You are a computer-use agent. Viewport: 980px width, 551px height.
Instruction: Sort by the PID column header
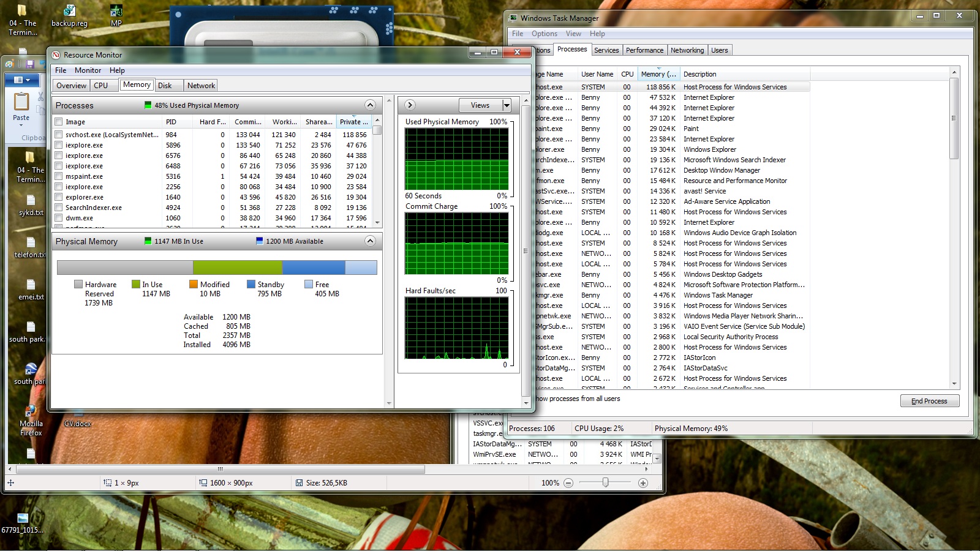coord(178,122)
